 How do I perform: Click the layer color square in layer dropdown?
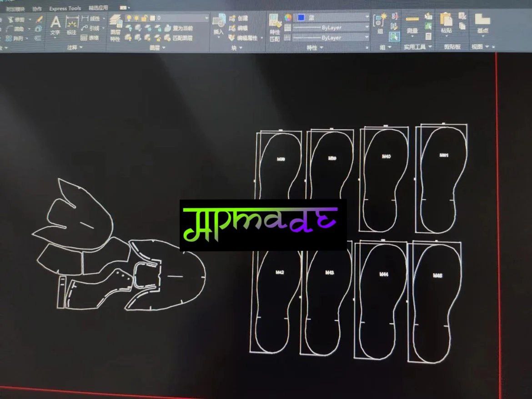click(152, 18)
